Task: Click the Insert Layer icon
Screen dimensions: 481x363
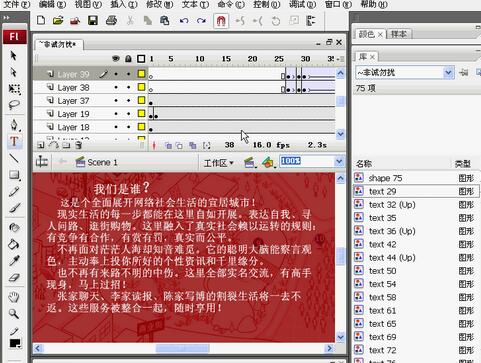Action: (x=41, y=145)
